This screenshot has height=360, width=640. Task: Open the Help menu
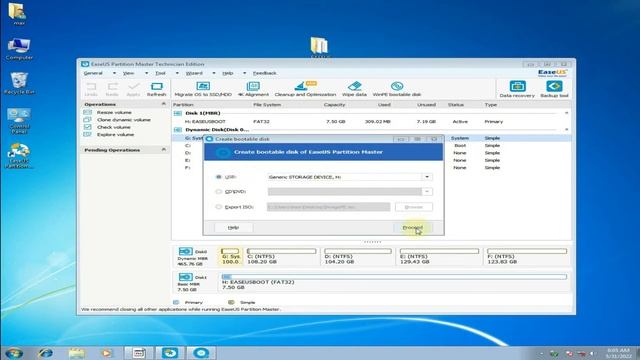228,73
